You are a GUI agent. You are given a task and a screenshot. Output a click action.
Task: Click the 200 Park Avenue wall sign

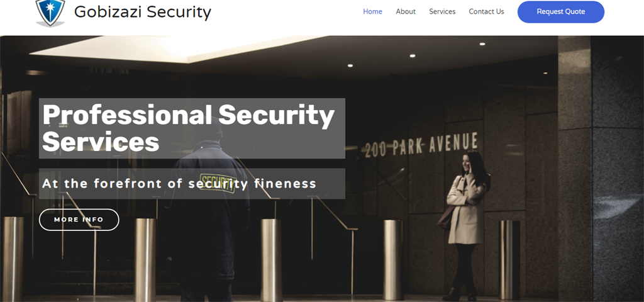click(421, 145)
